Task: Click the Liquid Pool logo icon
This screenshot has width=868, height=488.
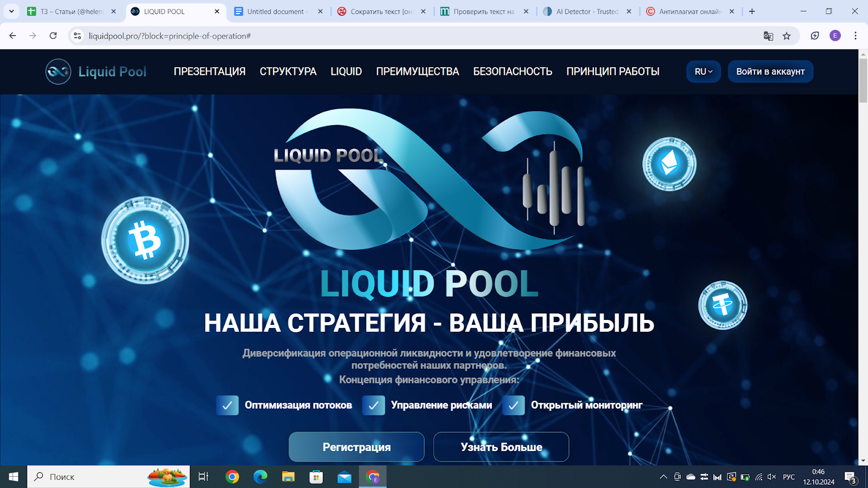Action: pyautogui.click(x=57, y=71)
